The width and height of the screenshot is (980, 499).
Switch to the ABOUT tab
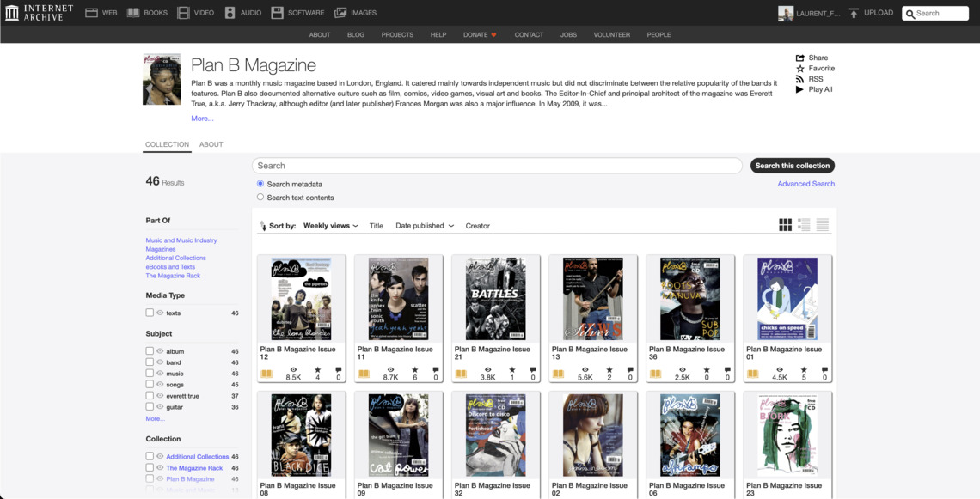[x=211, y=144]
